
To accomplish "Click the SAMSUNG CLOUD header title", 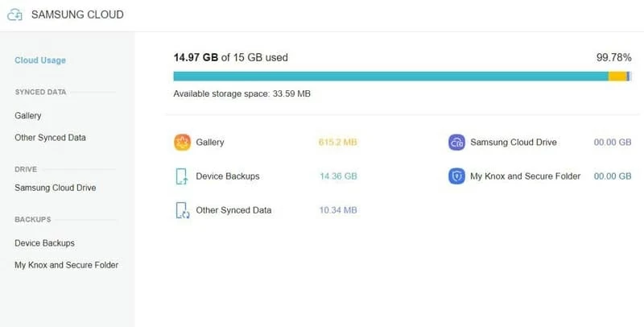I will point(77,14).
